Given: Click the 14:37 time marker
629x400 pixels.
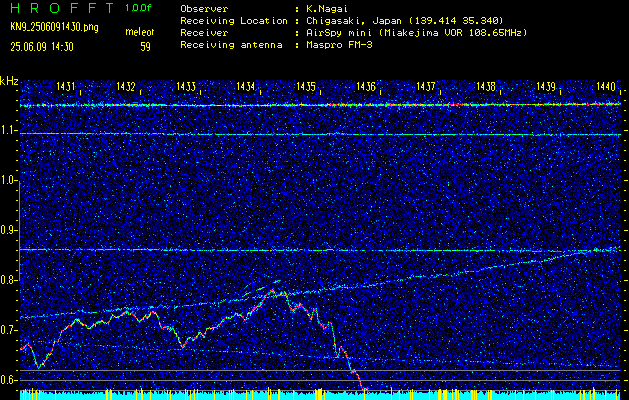Looking at the screenshot, I should (x=426, y=86).
